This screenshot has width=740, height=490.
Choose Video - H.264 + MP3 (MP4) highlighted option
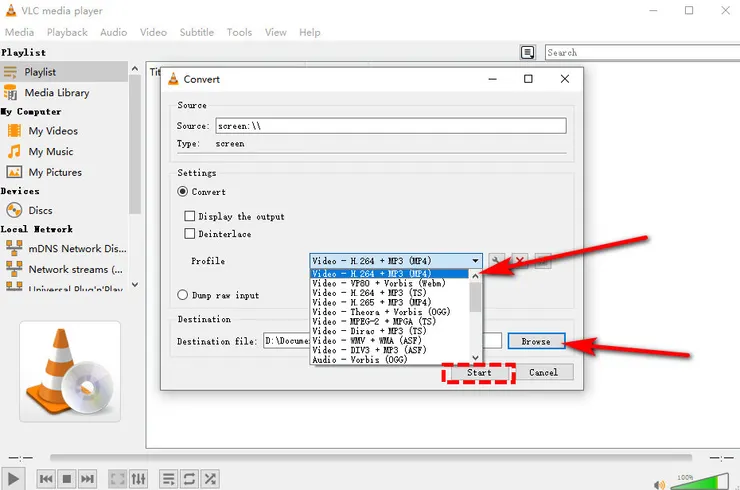(390, 274)
